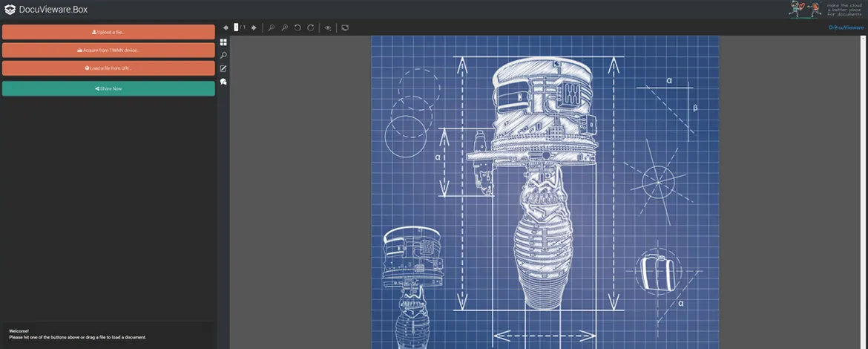Rotate the page counter-clockwise
Viewport: 868px width, 349px height.
(x=297, y=27)
